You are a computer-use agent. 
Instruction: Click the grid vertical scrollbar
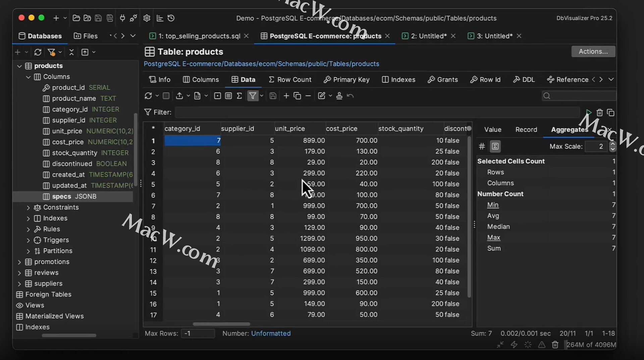point(469,216)
